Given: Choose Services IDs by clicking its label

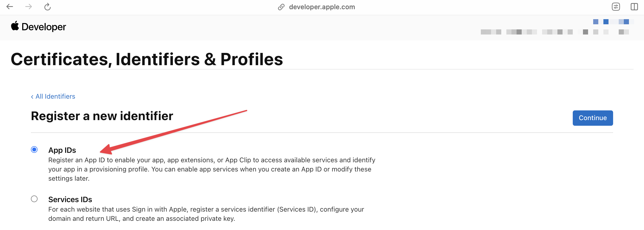Looking at the screenshot, I should tap(70, 199).
